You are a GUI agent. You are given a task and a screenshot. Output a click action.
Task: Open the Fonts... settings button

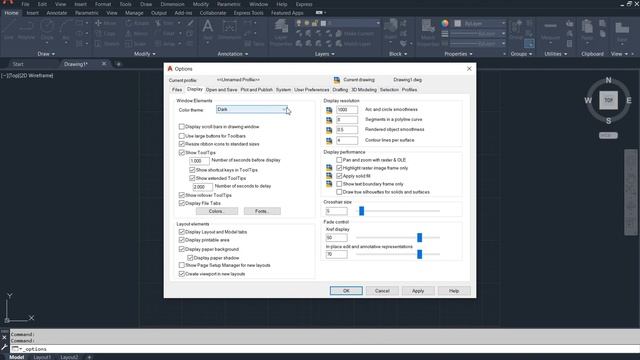click(x=262, y=211)
